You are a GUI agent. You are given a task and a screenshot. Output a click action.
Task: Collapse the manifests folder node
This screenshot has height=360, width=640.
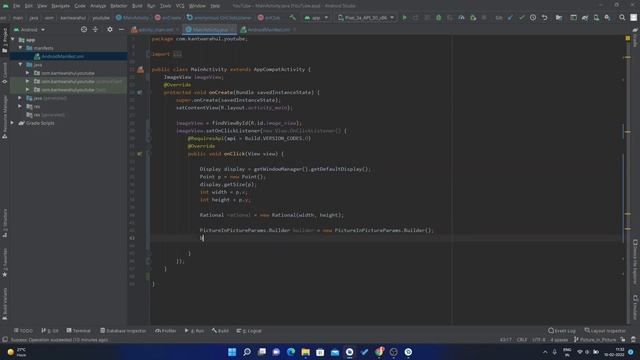[x=20, y=48]
